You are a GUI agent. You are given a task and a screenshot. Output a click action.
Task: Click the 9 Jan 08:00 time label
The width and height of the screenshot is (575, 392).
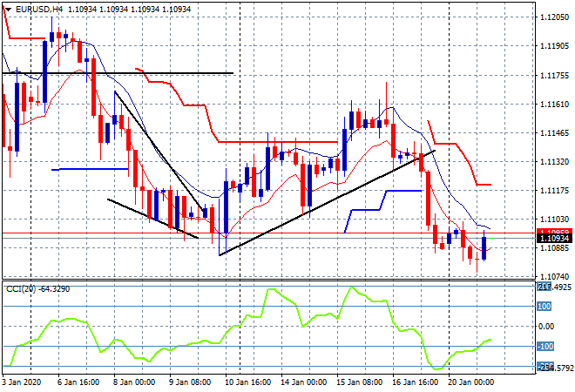[x=190, y=382]
